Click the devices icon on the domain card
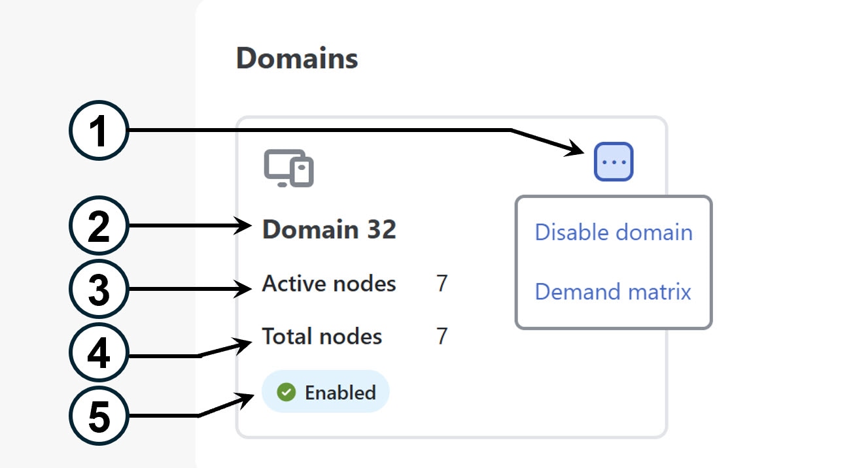 (288, 169)
